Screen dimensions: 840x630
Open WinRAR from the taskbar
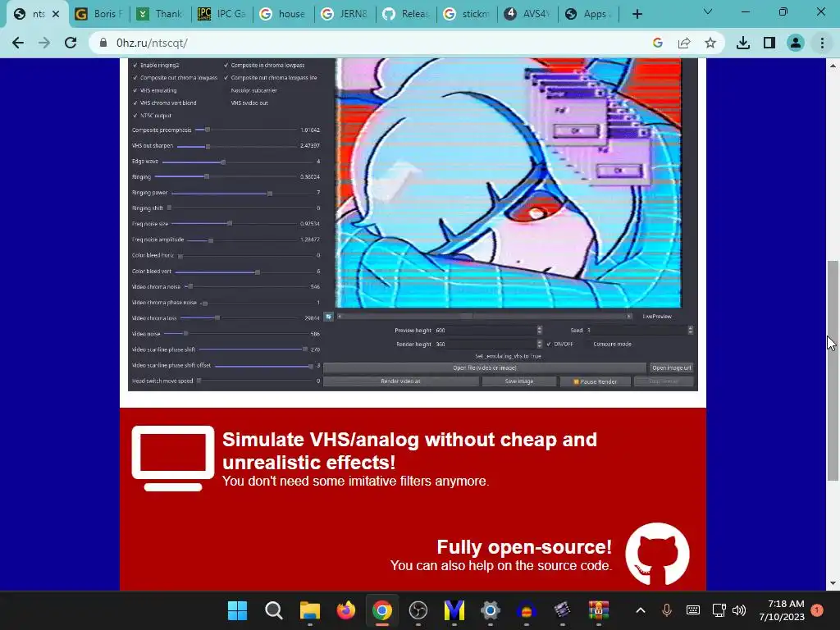pyautogui.click(x=598, y=610)
